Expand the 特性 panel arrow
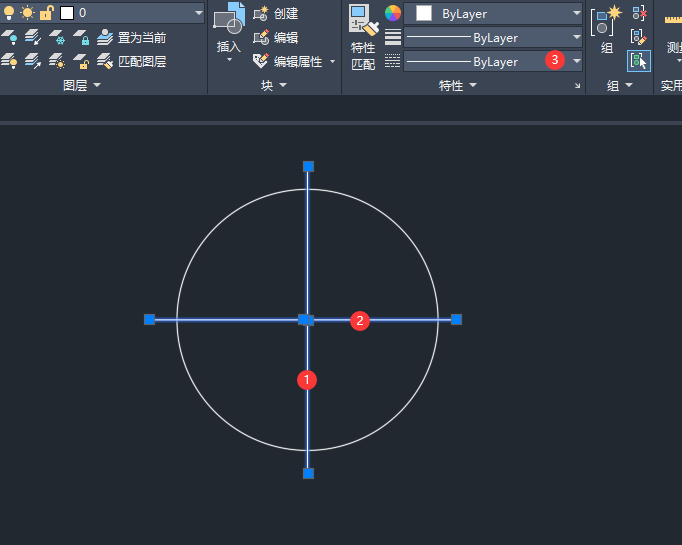This screenshot has height=545, width=682. pyautogui.click(x=473, y=85)
